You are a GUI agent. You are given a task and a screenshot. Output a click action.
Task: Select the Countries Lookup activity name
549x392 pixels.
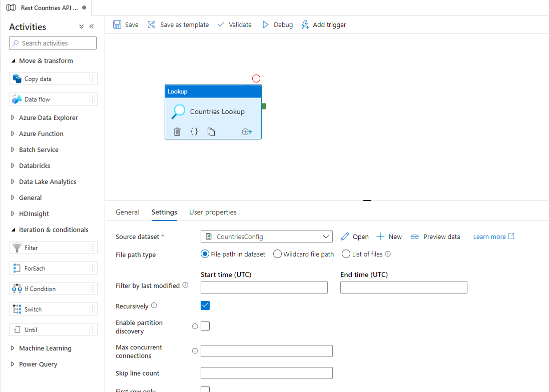pyautogui.click(x=217, y=111)
